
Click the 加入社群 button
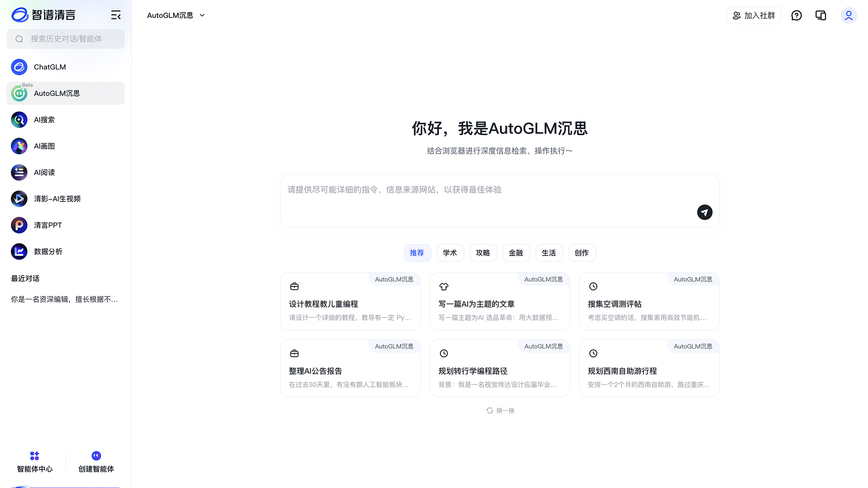tap(754, 15)
